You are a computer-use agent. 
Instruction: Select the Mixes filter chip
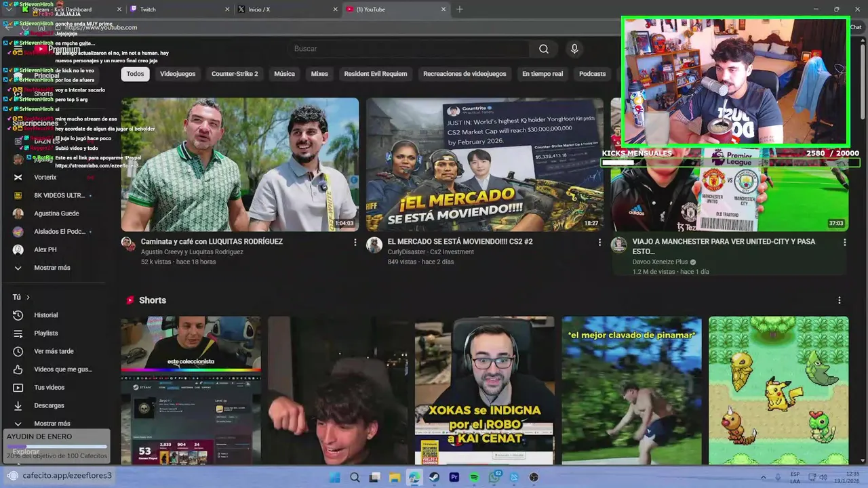pos(319,74)
